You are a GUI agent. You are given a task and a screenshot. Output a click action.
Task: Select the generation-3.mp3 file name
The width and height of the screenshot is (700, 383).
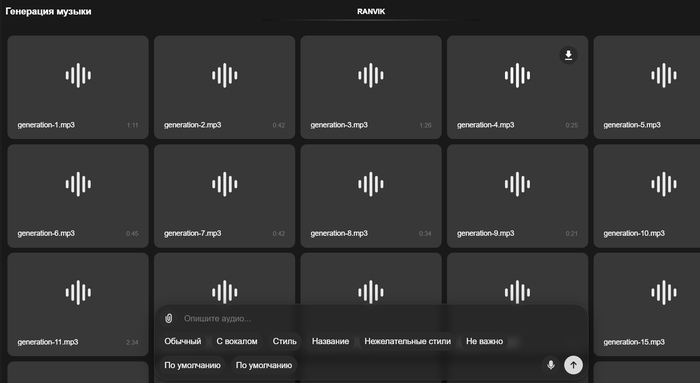[x=339, y=125]
